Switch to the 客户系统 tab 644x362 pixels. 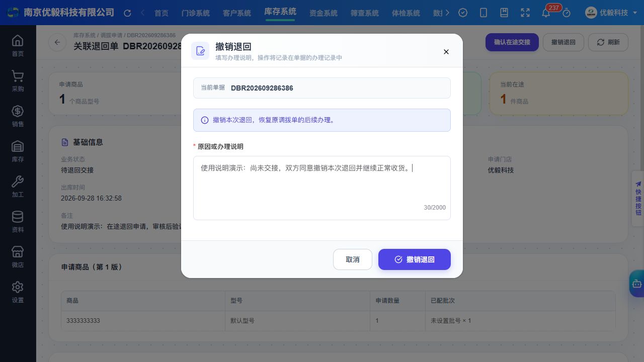point(237,13)
